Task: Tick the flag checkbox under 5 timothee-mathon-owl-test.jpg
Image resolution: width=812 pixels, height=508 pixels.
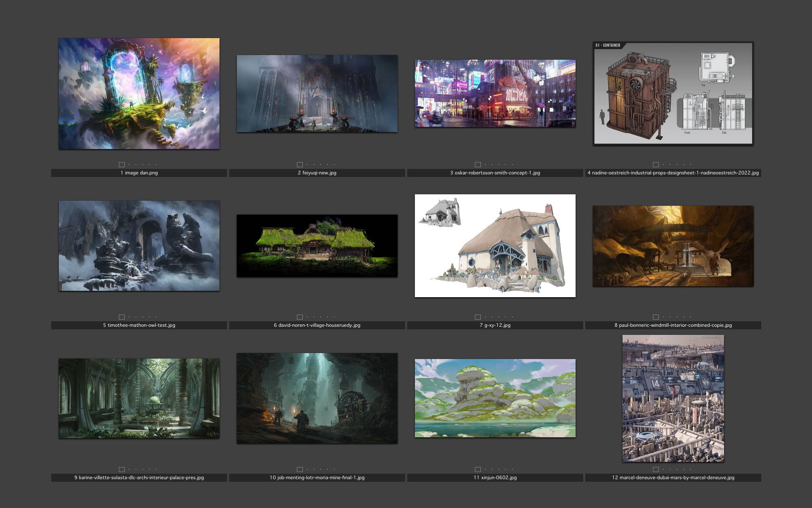Action: coord(122,317)
